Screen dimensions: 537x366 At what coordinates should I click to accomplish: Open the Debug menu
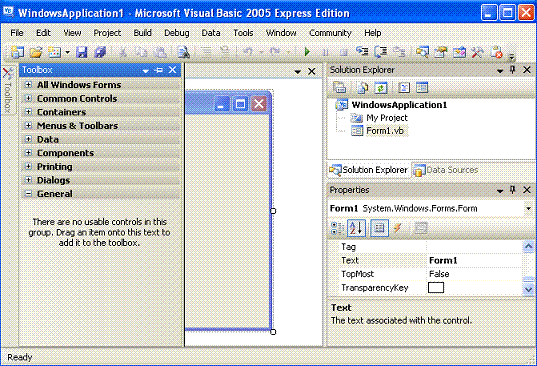click(177, 33)
